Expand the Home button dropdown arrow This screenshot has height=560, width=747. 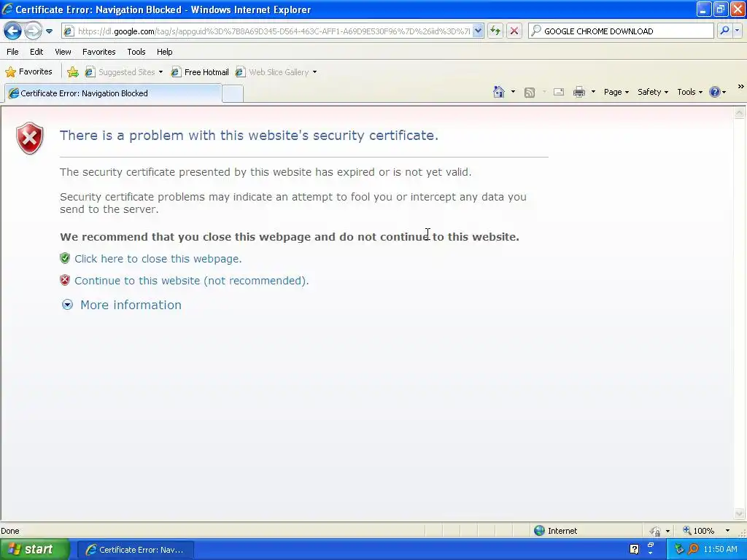pos(513,92)
